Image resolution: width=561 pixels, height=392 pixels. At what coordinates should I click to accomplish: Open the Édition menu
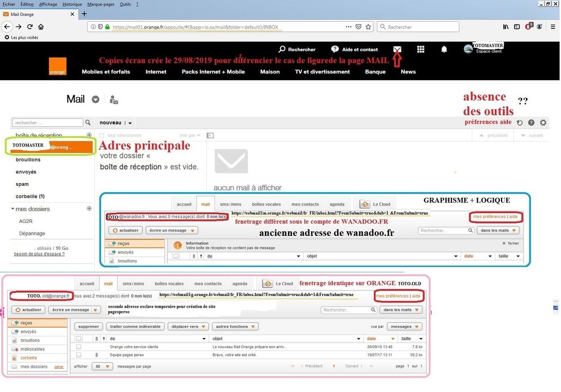pos(27,4)
